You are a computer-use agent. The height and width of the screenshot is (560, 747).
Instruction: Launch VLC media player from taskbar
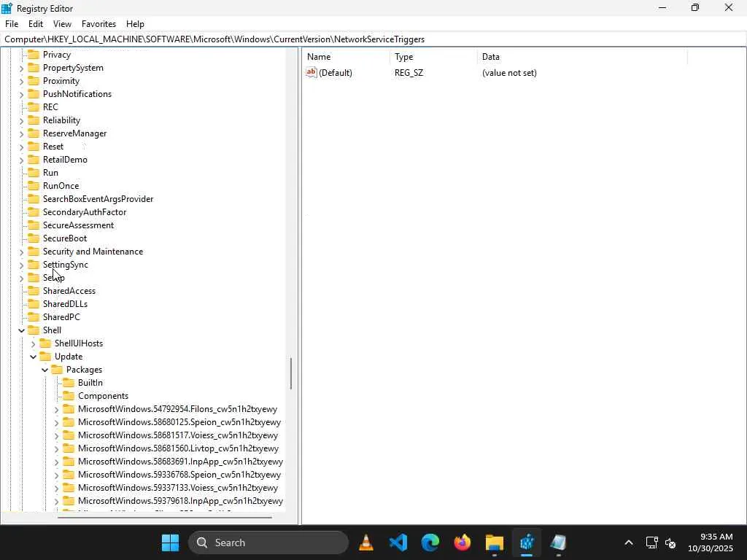366,542
